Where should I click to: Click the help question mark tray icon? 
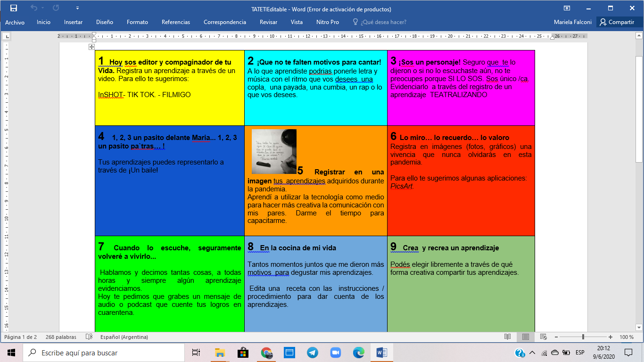[520, 353]
